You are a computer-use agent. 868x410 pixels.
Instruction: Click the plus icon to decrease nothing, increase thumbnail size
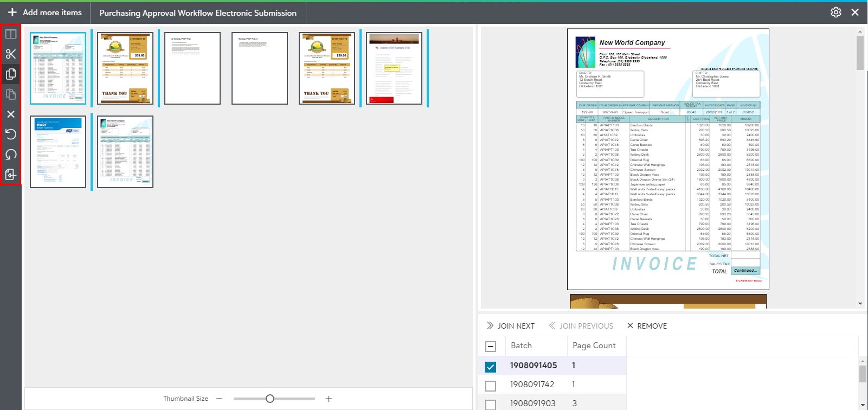(329, 399)
